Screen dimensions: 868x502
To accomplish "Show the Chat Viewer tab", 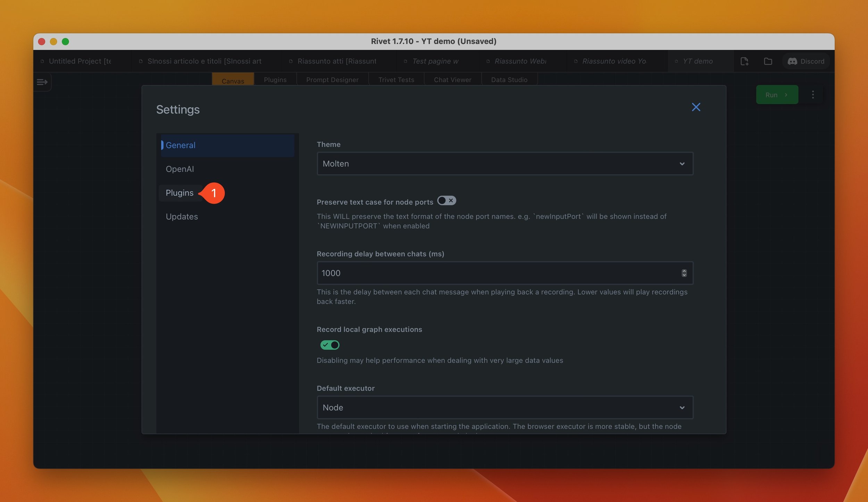I will tap(452, 80).
